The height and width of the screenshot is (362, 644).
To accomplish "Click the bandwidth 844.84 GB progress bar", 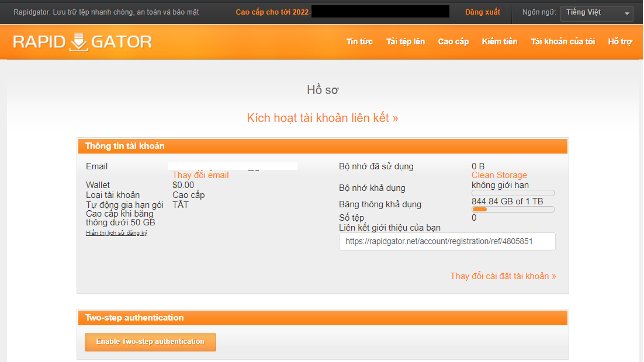I will point(513,210).
